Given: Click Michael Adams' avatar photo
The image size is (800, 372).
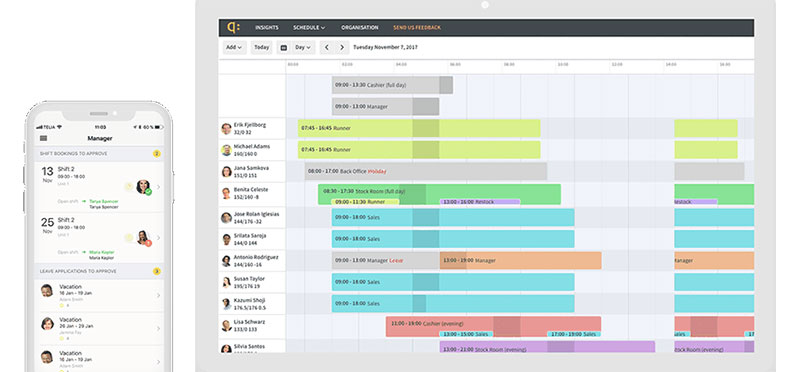Looking at the screenshot, I should (x=227, y=150).
